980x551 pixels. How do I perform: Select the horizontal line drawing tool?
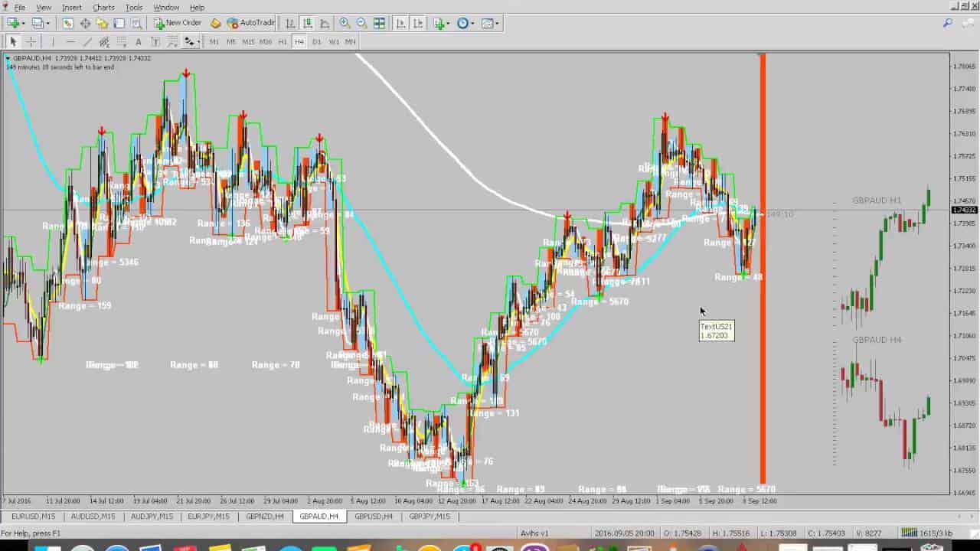click(70, 41)
